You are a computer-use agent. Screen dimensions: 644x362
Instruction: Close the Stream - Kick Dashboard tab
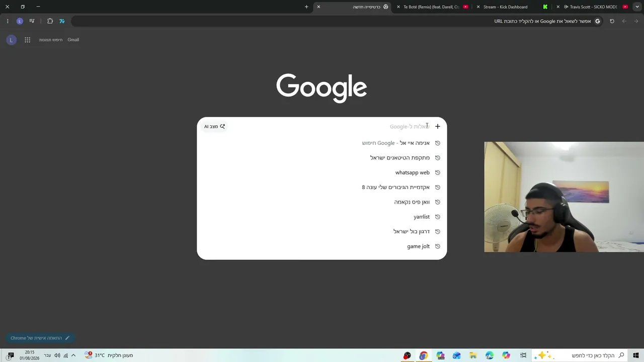click(478, 7)
